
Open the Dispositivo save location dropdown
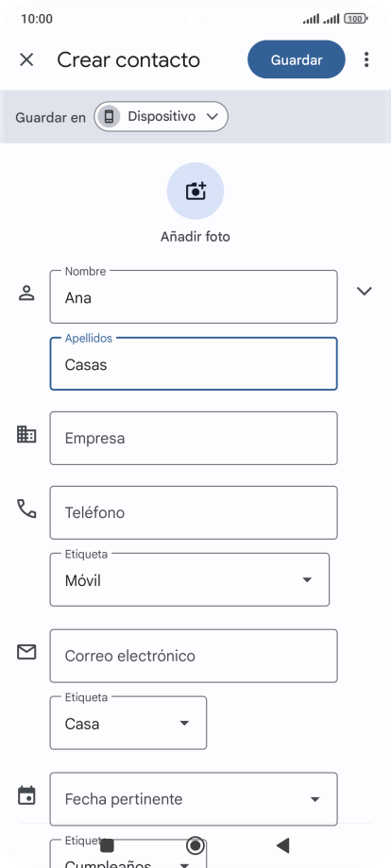tap(161, 116)
